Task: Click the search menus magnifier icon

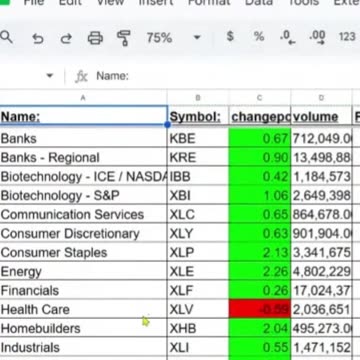Action: (x=6, y=37)
